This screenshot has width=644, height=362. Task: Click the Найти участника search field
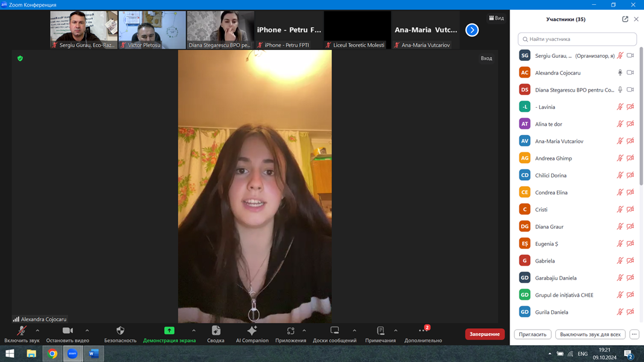[x=577, y=39]
